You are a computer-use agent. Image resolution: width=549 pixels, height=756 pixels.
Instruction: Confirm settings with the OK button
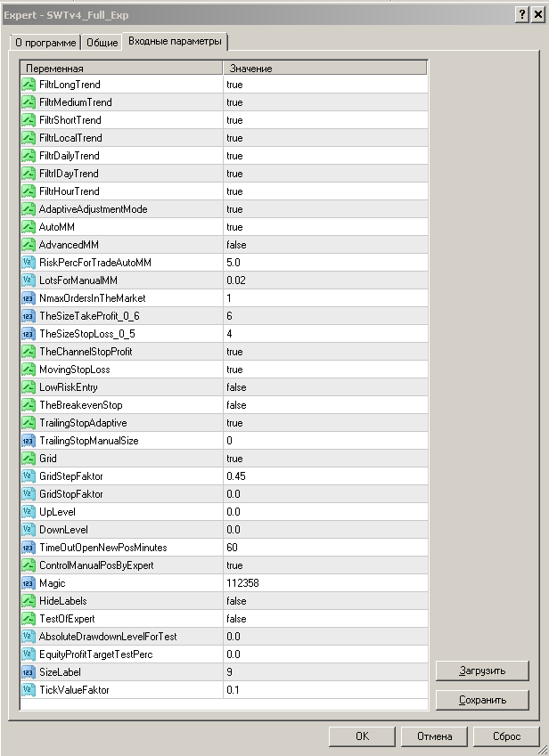tap(362, 736)
